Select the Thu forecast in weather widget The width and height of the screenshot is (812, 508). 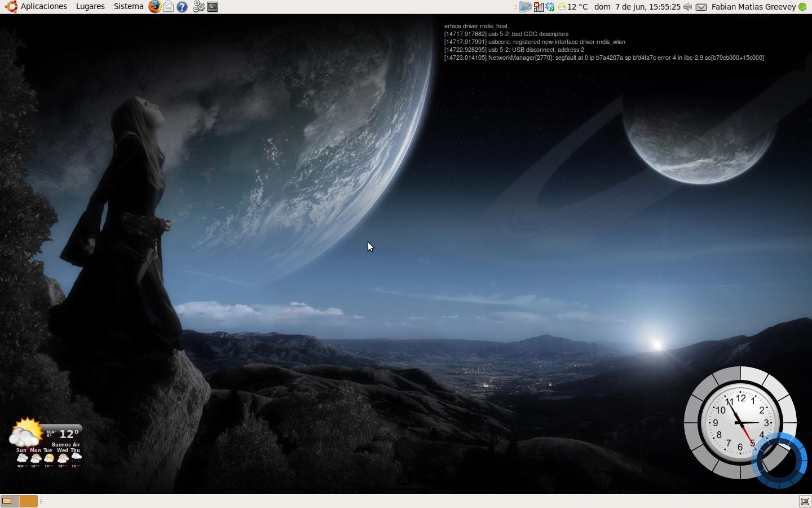[x=76, y=458]
